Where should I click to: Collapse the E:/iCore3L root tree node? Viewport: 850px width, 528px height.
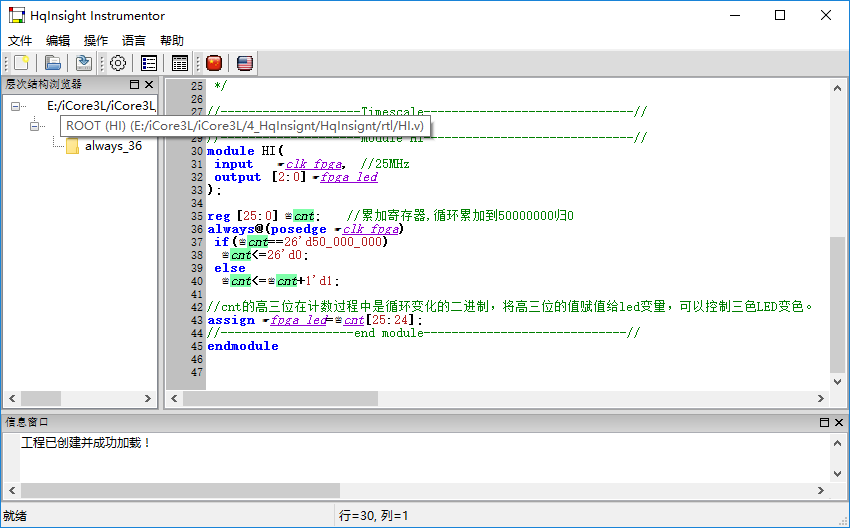pos(16,106)
